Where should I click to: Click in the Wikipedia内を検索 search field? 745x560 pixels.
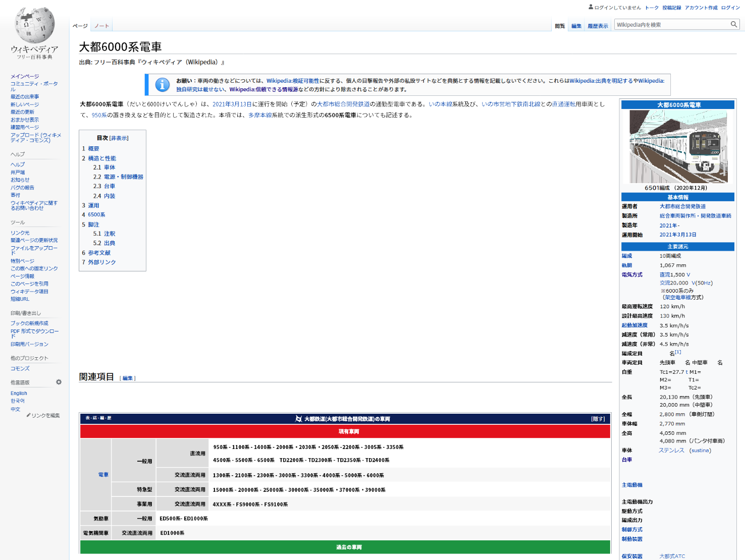[x=671, y=25]
